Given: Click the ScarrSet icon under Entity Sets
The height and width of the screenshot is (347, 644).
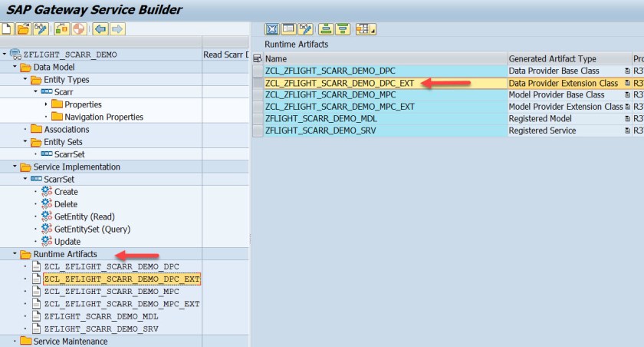Looking at the screenshot, I should pos(47,154).
